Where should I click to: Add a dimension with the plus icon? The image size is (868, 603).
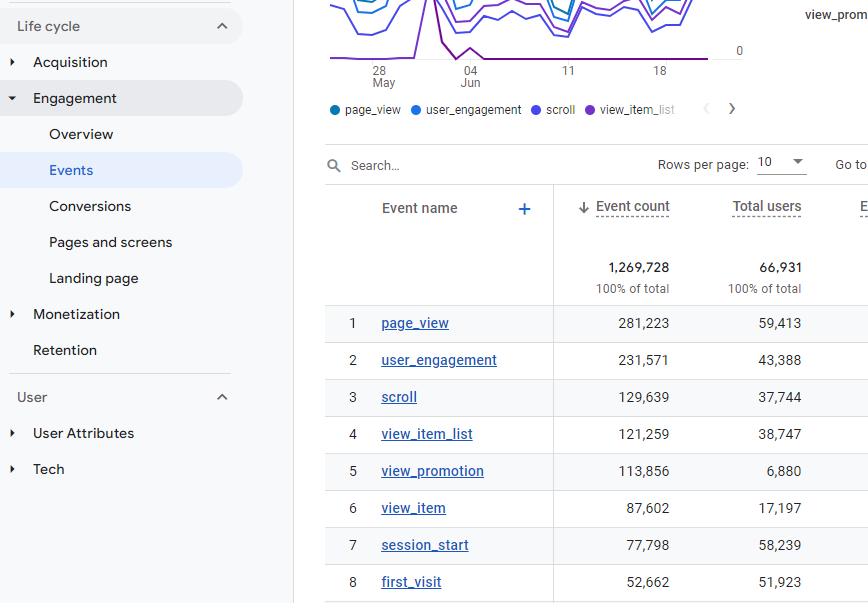524,209
